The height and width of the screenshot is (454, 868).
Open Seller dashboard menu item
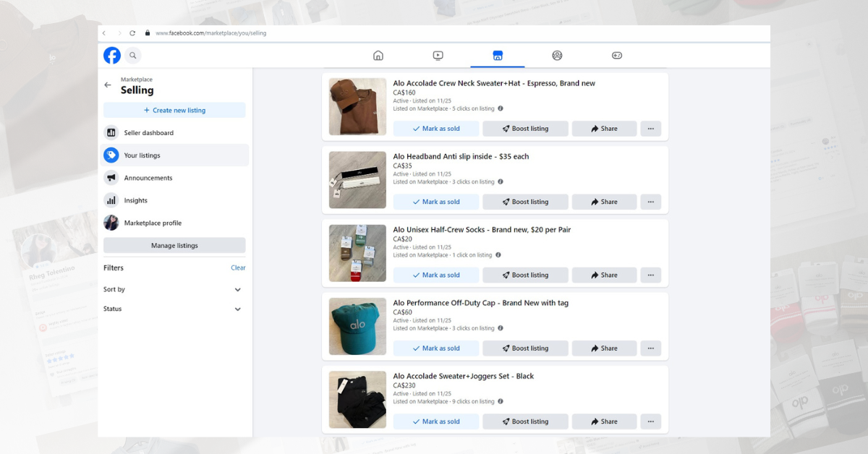(176, 133)
